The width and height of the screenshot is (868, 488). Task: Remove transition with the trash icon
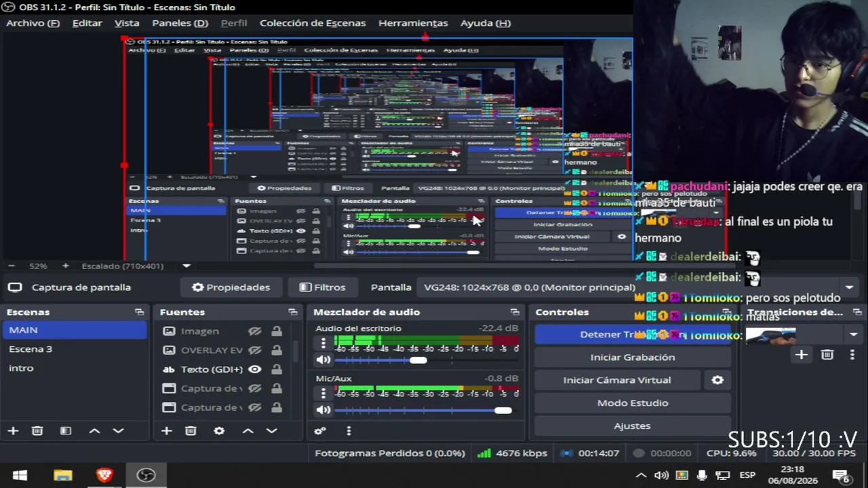click(827, 354)
